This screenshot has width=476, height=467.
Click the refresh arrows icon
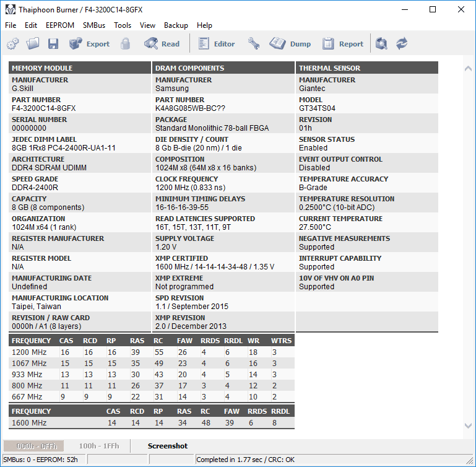[402, 44]
